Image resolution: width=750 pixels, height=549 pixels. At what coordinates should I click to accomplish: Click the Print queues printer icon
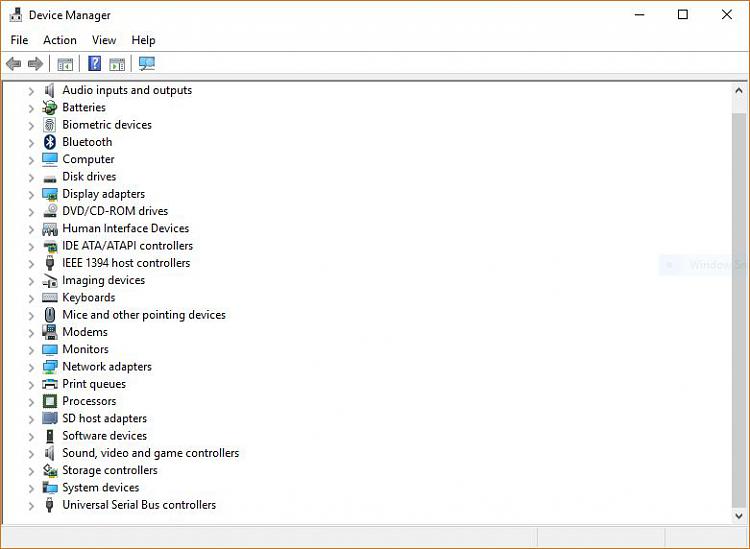pyautogui.click(x=50, y=384)
